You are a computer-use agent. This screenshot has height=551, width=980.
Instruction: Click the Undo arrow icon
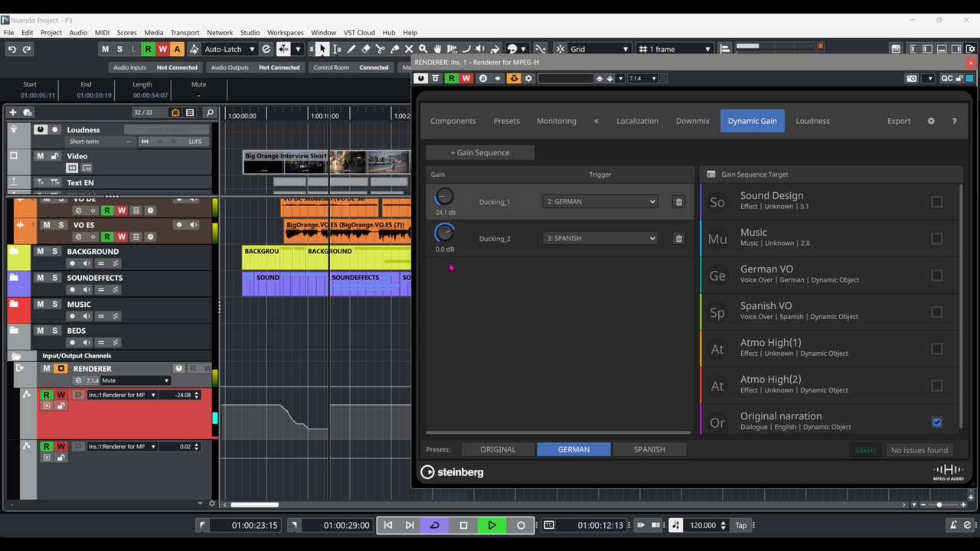coord(11,49)
